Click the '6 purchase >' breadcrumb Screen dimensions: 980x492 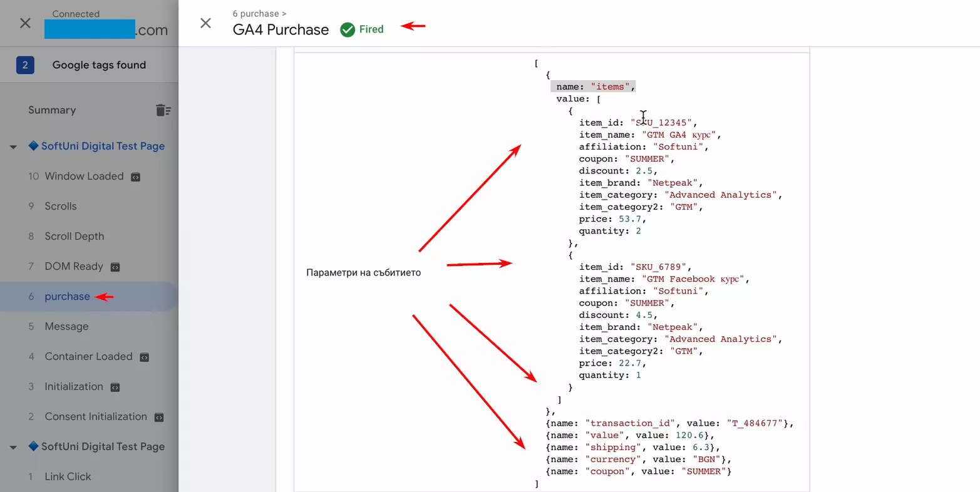click(x=259, y=13)
